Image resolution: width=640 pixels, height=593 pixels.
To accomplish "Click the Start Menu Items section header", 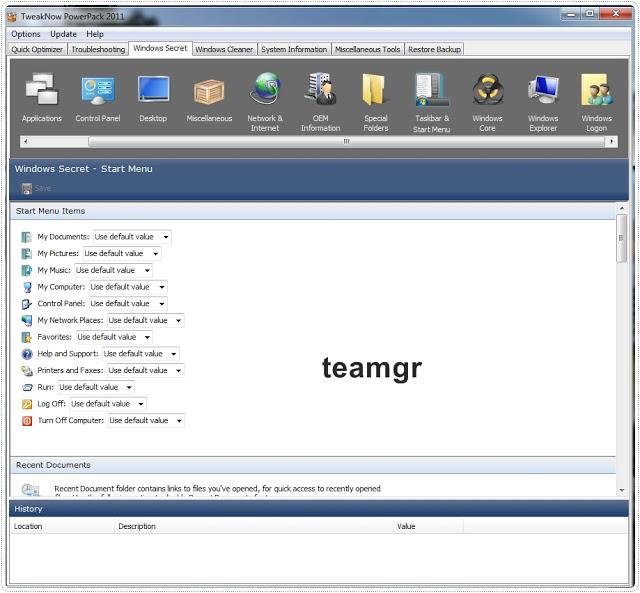I will pos(313,211).
